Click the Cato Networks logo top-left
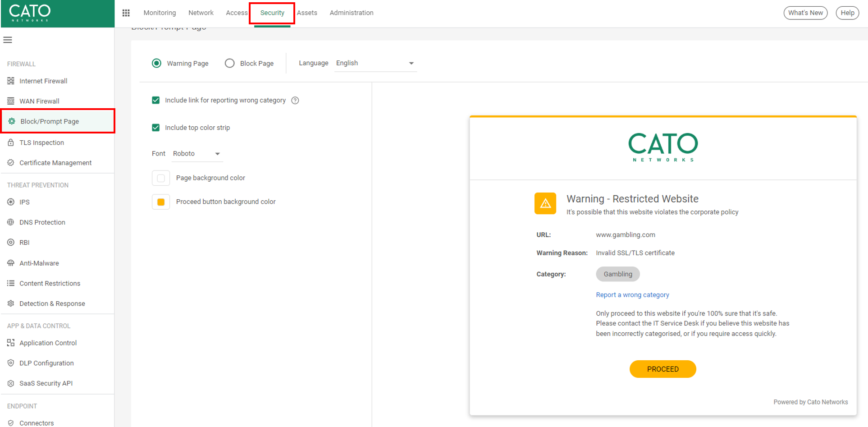 (x=30, y=13)
